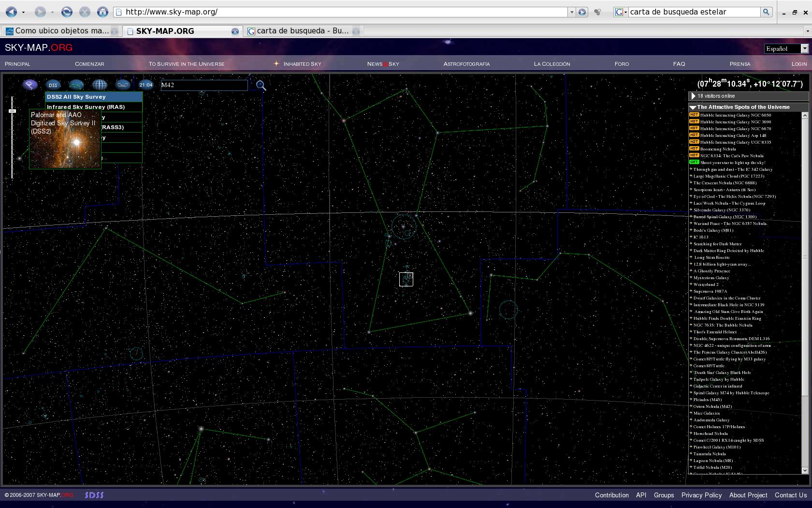Go to browser Home page icon

[x=102, y=12]
